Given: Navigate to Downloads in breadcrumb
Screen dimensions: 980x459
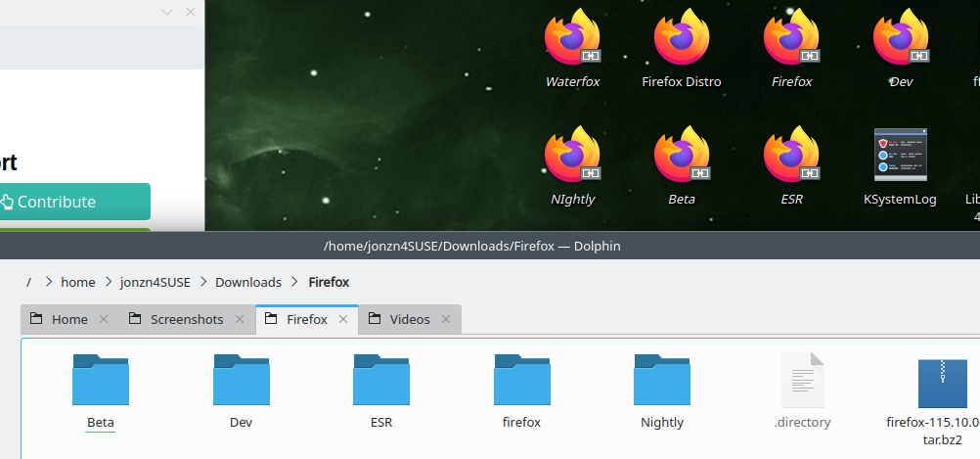Looking at the screenshot, I should click(248, 282).
